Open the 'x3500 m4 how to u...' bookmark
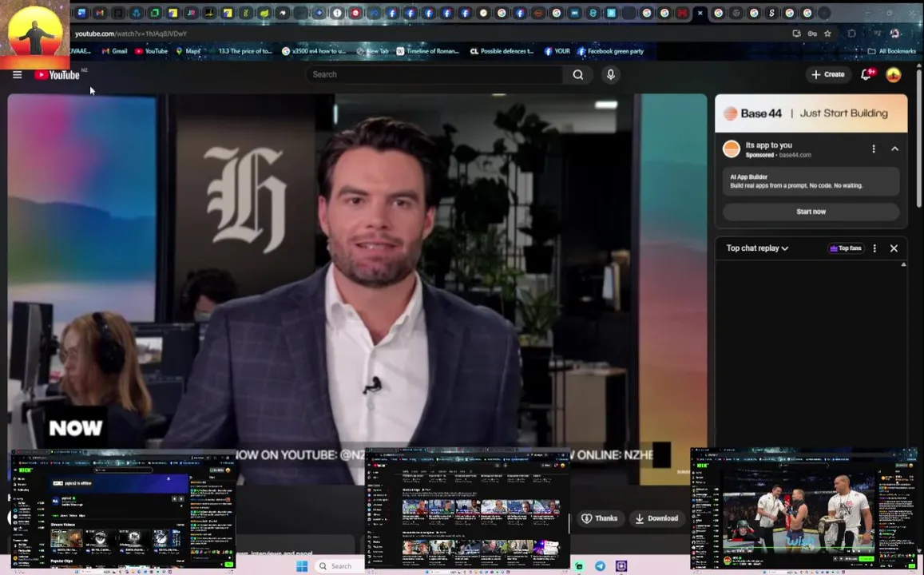924x575 pixels. [x=314, y=51]
